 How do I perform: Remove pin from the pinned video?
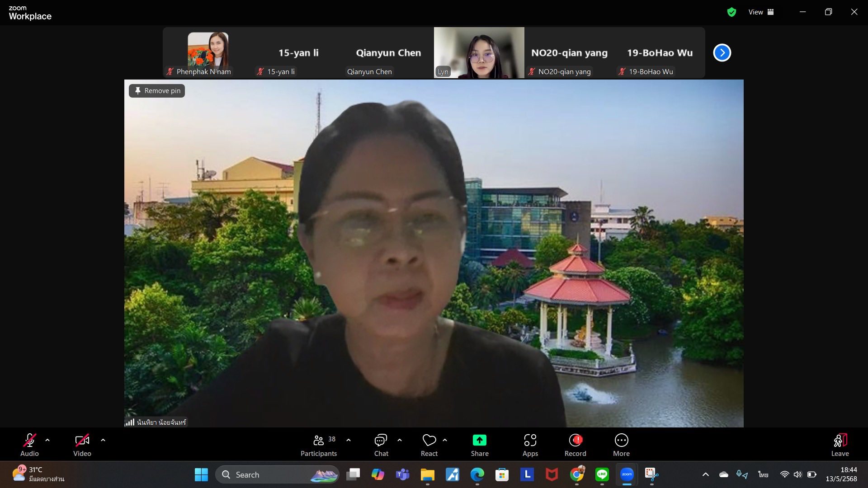pos(157,91)
